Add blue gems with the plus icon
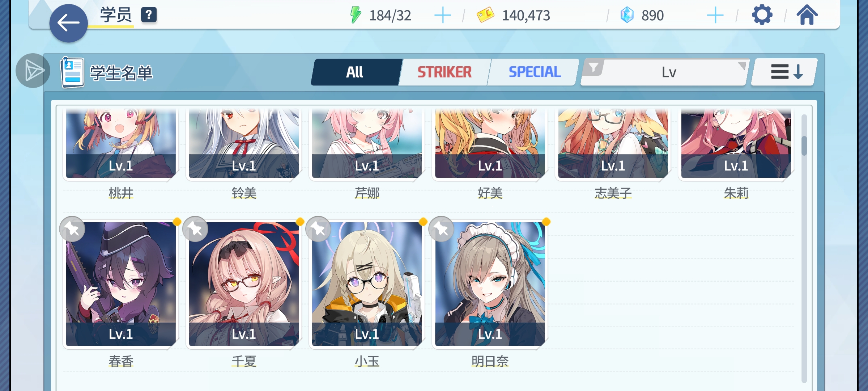Viewport: 868px width, 391px height. tap(715, 16)
